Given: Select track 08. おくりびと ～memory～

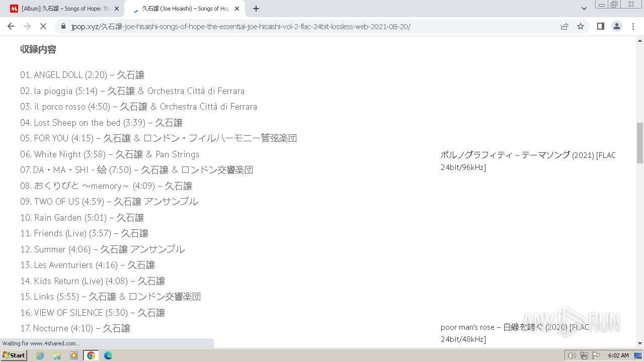Looking at the screenshot, I should 106,186.
